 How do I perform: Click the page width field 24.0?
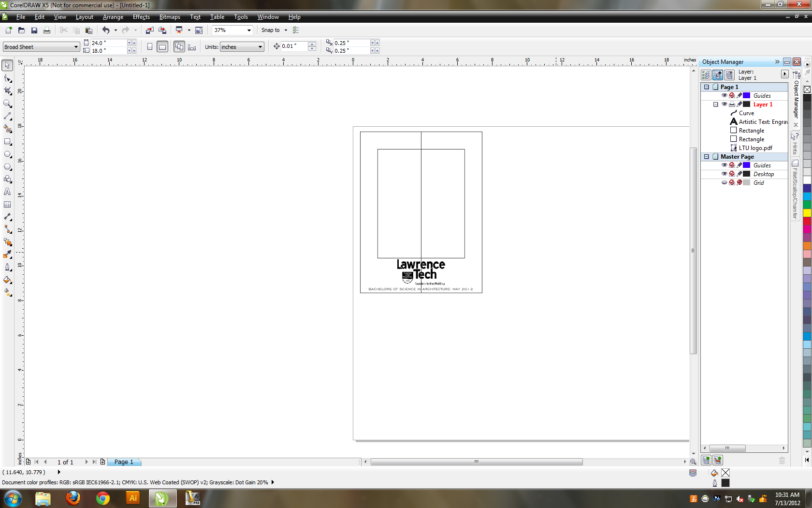109,43
